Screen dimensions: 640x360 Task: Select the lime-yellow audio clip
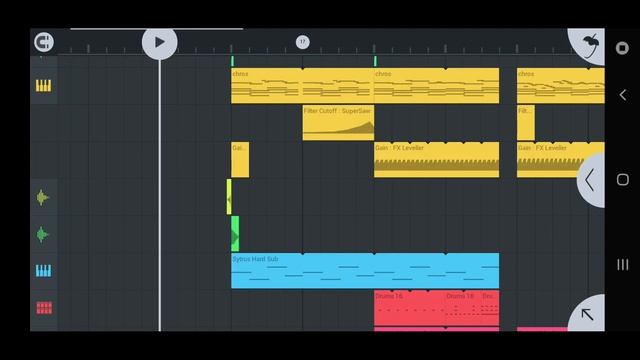coord(229,197)
